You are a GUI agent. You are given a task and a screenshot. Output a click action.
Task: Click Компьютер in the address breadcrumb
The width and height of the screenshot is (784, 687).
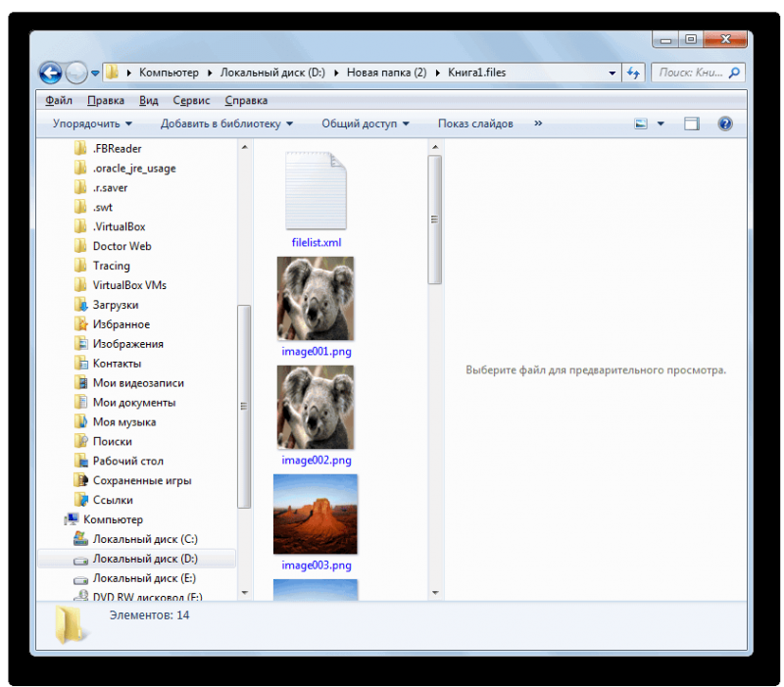[x=169, y=73]
